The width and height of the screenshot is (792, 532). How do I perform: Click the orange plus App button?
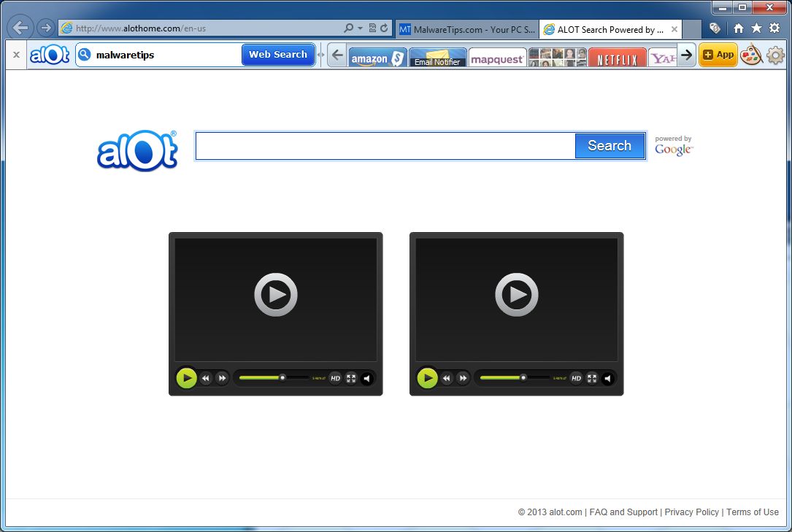point(718,55)
